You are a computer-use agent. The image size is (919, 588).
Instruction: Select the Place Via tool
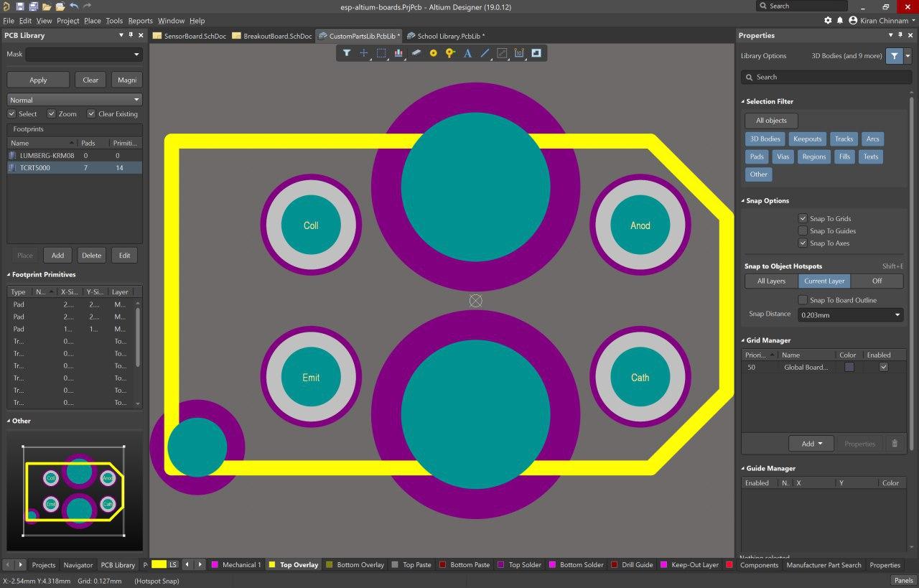click(x=450, y=53)
